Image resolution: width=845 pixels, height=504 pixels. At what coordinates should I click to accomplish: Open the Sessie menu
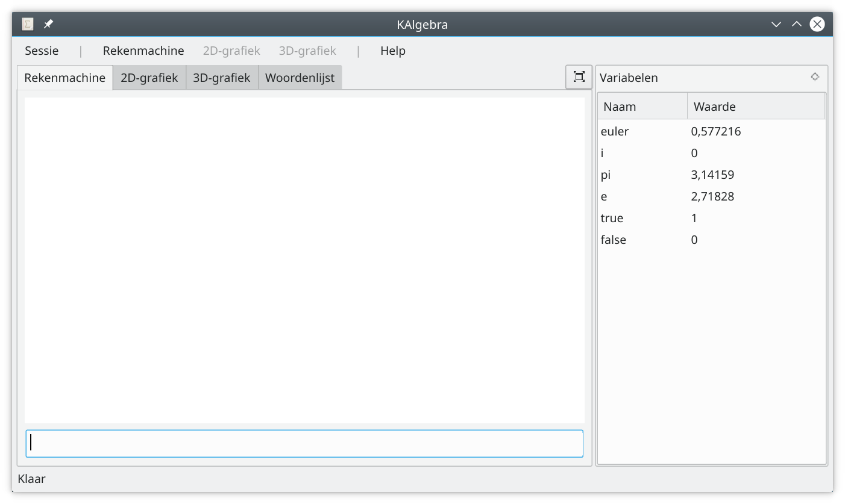coord(42,51)
